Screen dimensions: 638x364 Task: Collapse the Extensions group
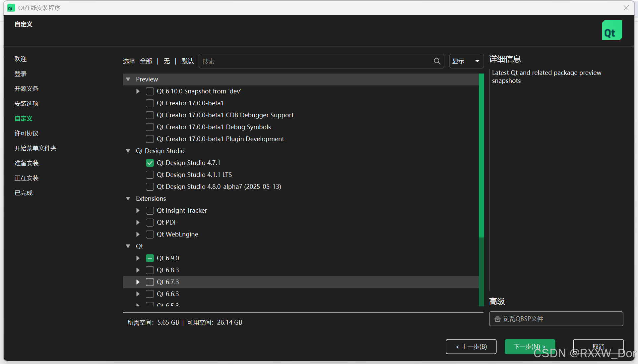coord(128,199)
